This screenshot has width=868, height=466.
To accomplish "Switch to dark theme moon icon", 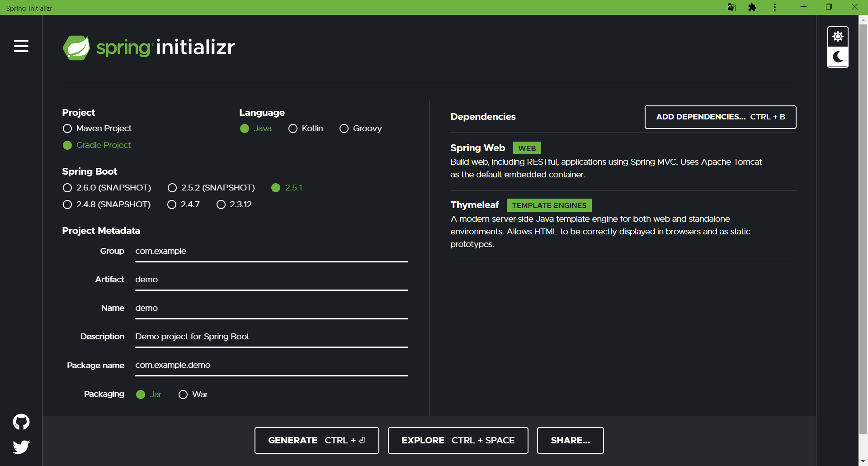I will 838,57.
